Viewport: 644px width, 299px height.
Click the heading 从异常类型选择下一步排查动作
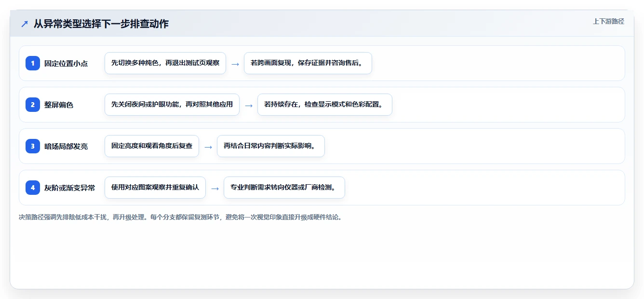tap(101, 24)
